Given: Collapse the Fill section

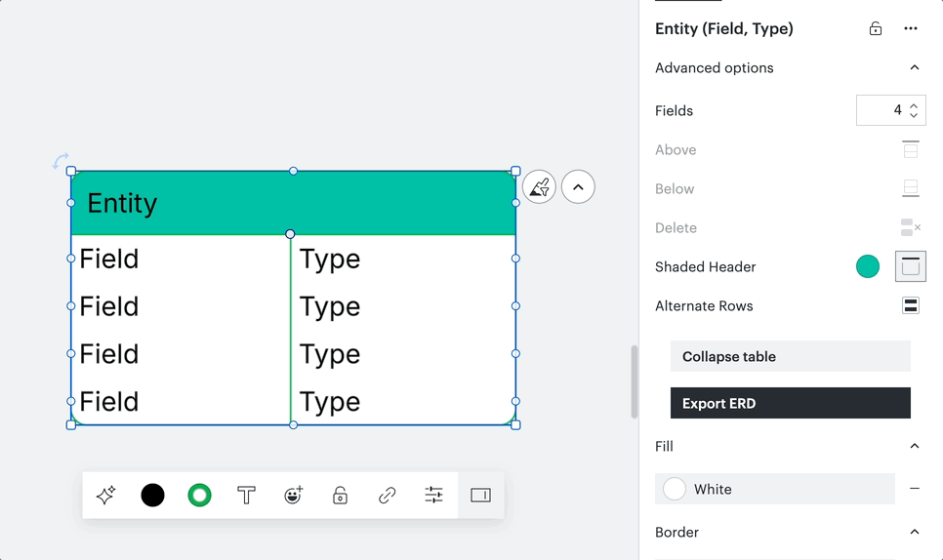Looking at the screenshot, I should pyautogui.click(x=914, y=446).
